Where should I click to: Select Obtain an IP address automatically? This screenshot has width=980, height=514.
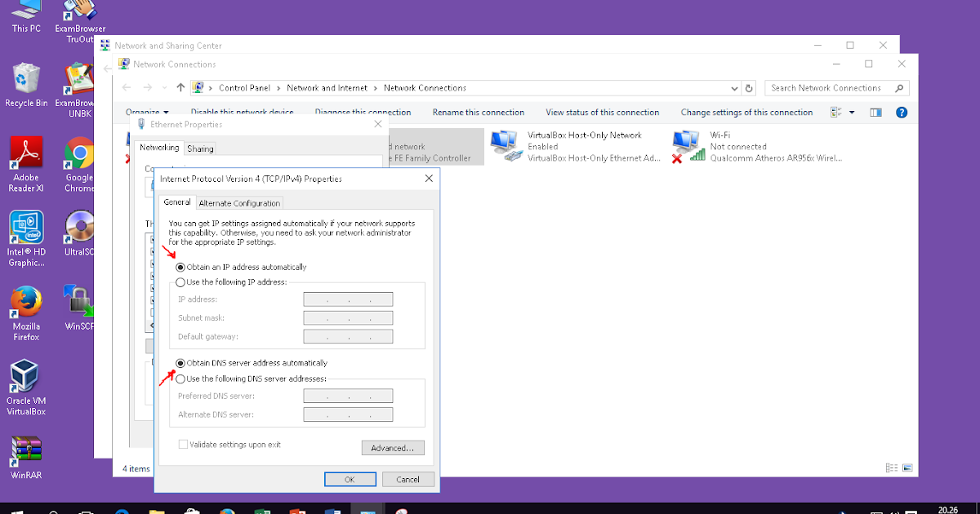181,266
